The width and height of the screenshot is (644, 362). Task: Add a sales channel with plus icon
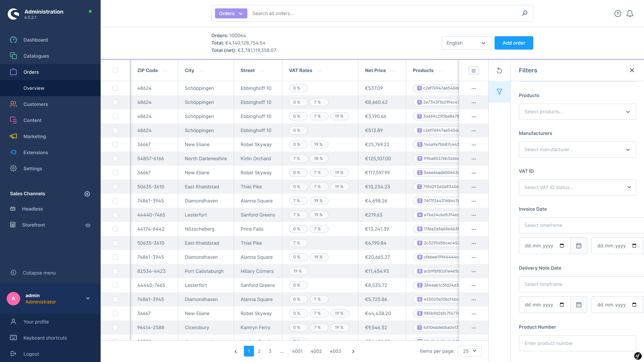tap(87, 194)
